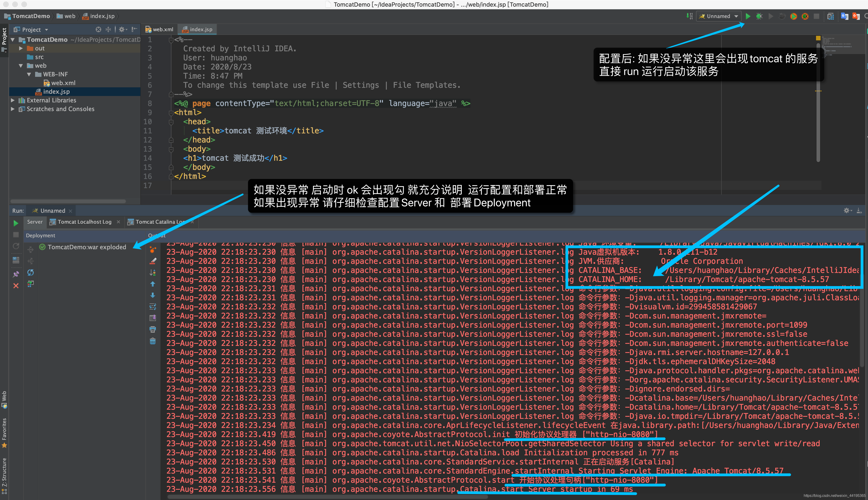Select index.jsp in project tree

[53, 92]
